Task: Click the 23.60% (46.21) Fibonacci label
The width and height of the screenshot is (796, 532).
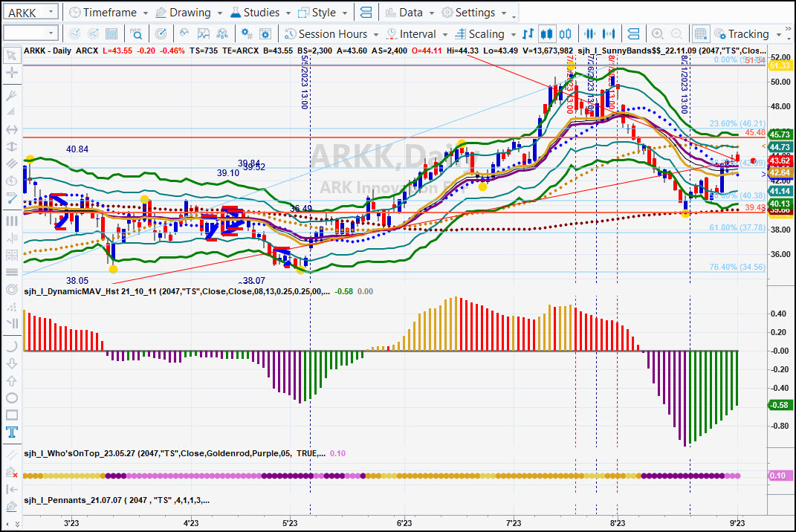Action: click(x=737, y=123)
